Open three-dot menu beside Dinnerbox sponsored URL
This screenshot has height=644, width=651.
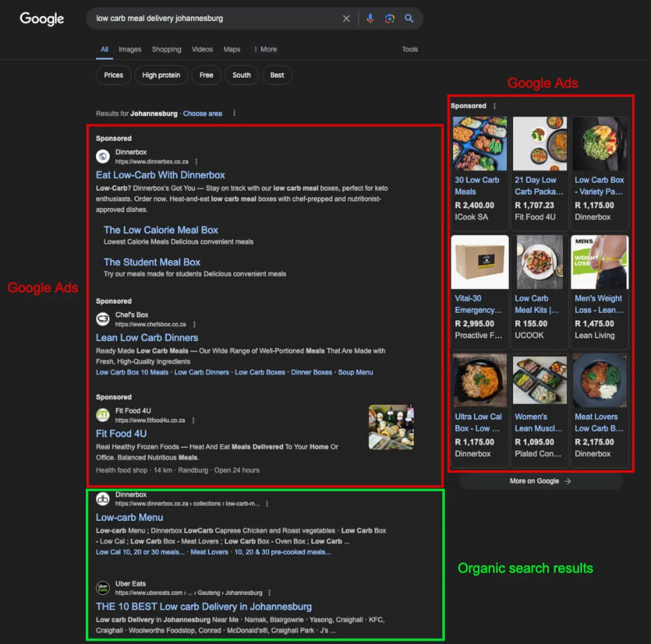point(197,162)
